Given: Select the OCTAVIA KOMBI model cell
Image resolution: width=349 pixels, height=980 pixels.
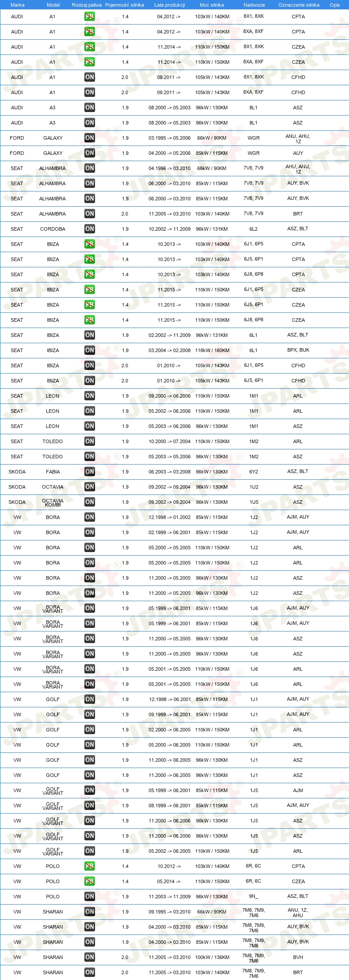Looking at the screenshot, I should coord(53,502).
